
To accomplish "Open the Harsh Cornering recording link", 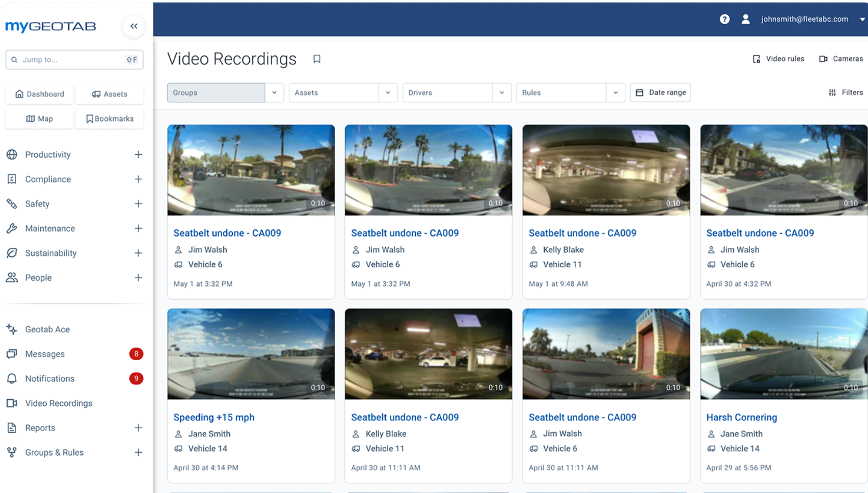I will (742, 417).
